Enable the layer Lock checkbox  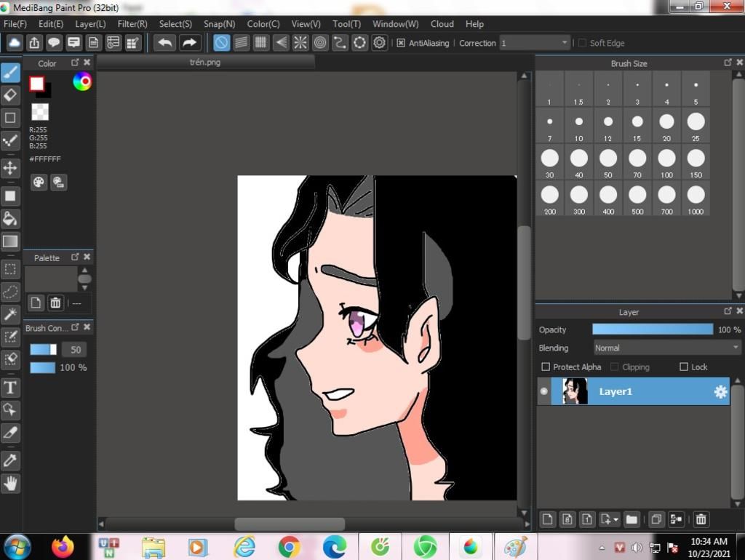coord(684,367)
